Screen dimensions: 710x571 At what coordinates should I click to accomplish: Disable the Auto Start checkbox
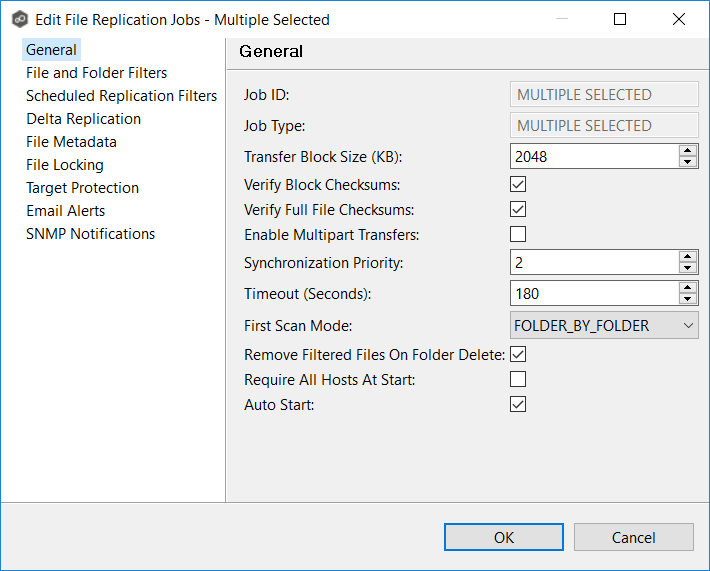[x=518, y=404]
